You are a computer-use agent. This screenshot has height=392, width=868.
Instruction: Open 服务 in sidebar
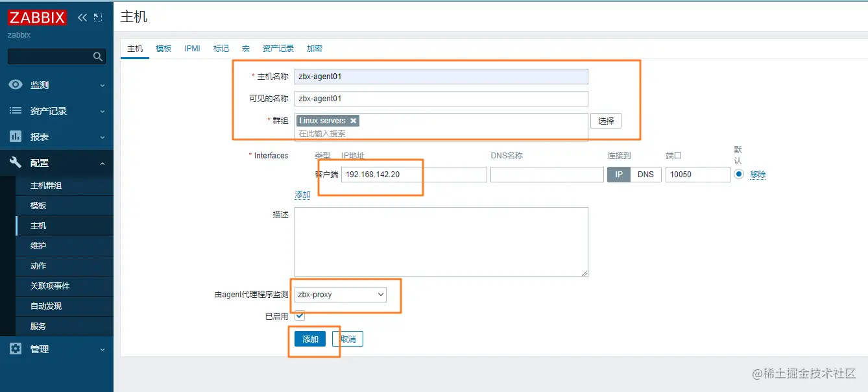click(64, 326)
